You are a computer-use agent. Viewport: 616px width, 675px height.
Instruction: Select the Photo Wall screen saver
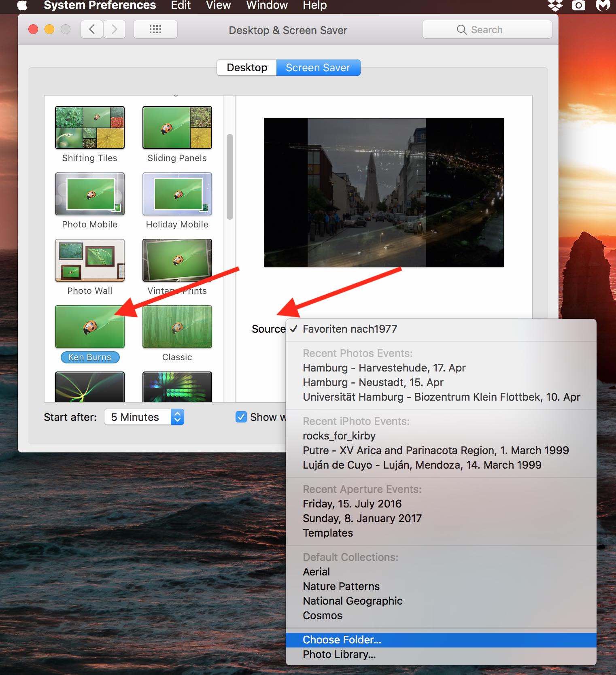click(x=90, y=260)
